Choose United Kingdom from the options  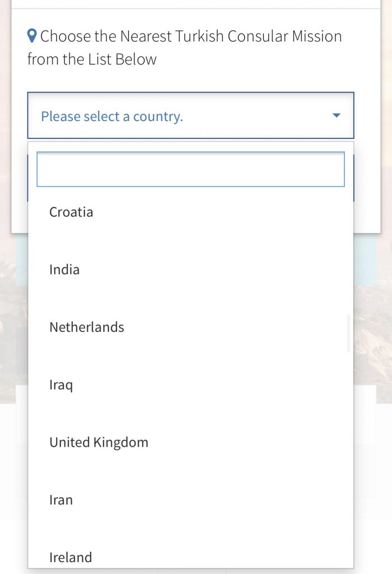[x=99, y=442]
